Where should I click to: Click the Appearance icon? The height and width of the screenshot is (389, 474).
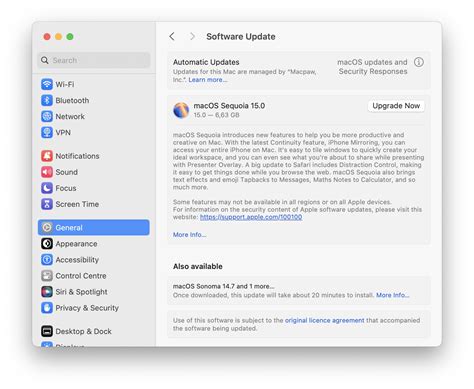pos(47,244)
